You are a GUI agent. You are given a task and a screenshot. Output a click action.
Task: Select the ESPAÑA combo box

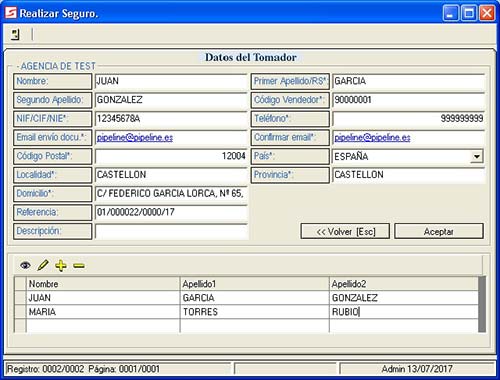pyautogui.click(x=408, y=156)
